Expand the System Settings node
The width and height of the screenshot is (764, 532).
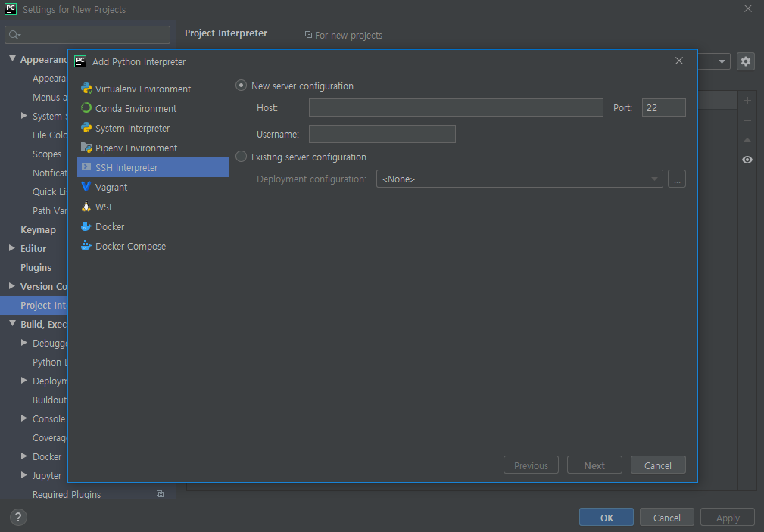click(24, 116)
